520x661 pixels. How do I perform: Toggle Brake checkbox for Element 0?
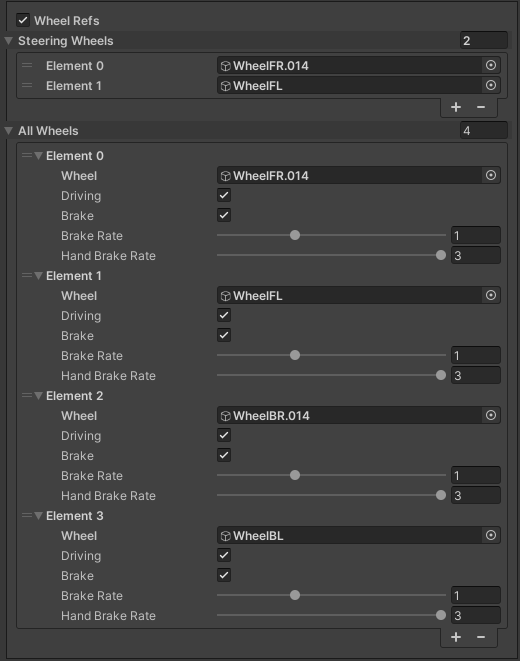[224, 215]
